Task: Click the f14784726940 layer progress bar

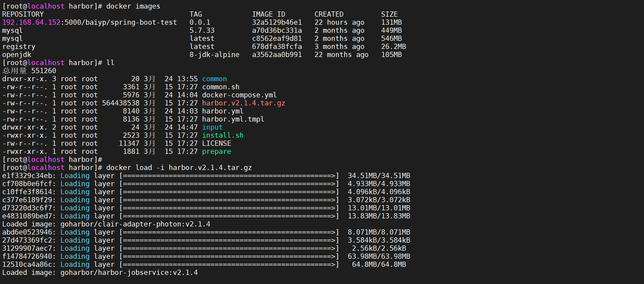Action: click(x=229, y=256)
